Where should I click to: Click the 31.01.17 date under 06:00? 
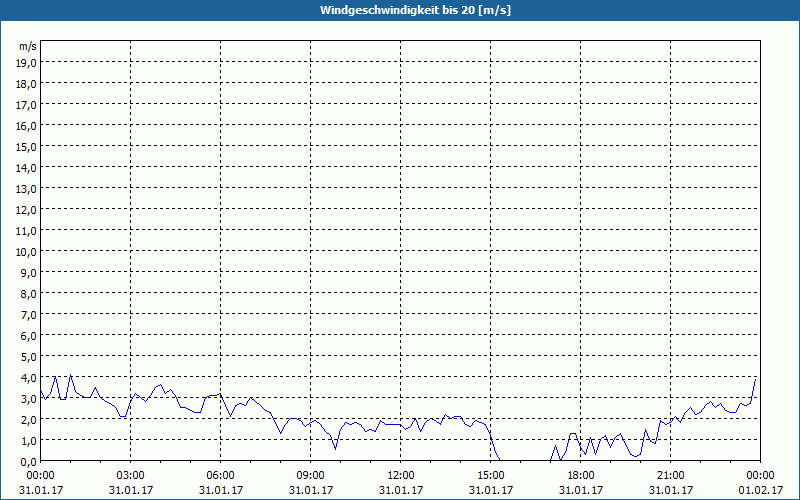[220, 490]
